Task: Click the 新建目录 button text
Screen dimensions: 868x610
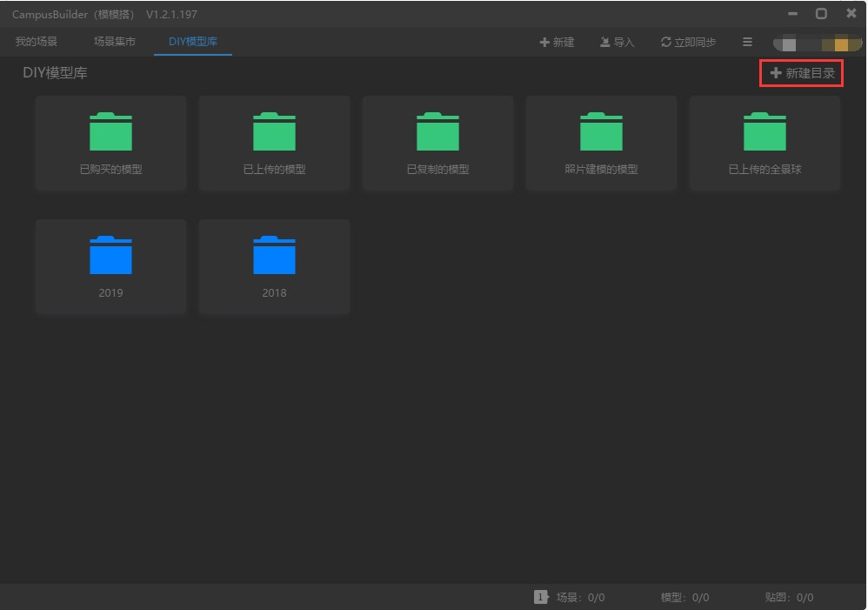Action: (810, 73)
